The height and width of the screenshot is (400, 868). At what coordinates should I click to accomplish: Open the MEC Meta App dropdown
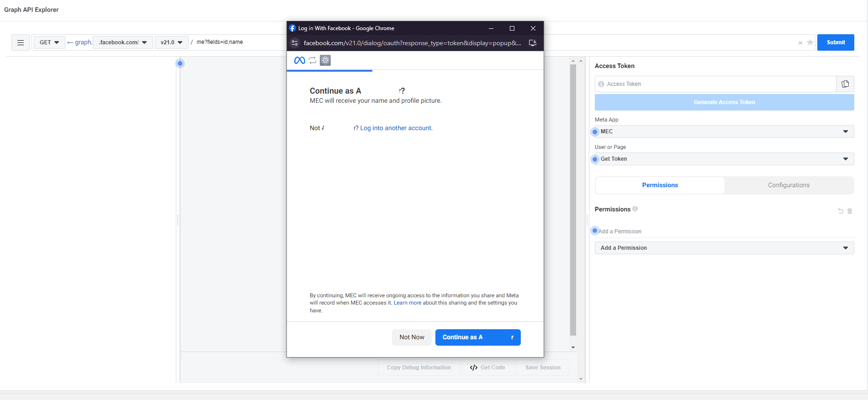tap(724, 132)
